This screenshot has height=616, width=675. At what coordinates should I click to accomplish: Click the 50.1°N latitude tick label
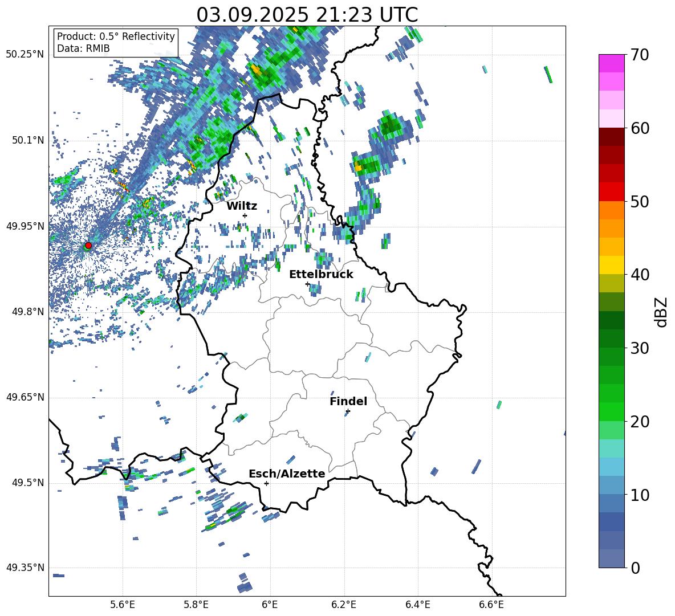[28, 140]
